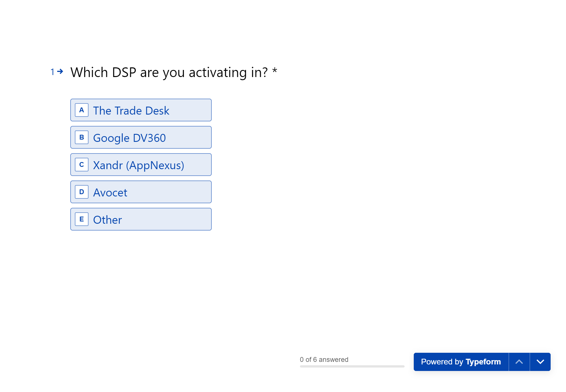Choose Google DV360 as the DSP
The height and width of the screenshot is (392, 566).
point(141,137)
